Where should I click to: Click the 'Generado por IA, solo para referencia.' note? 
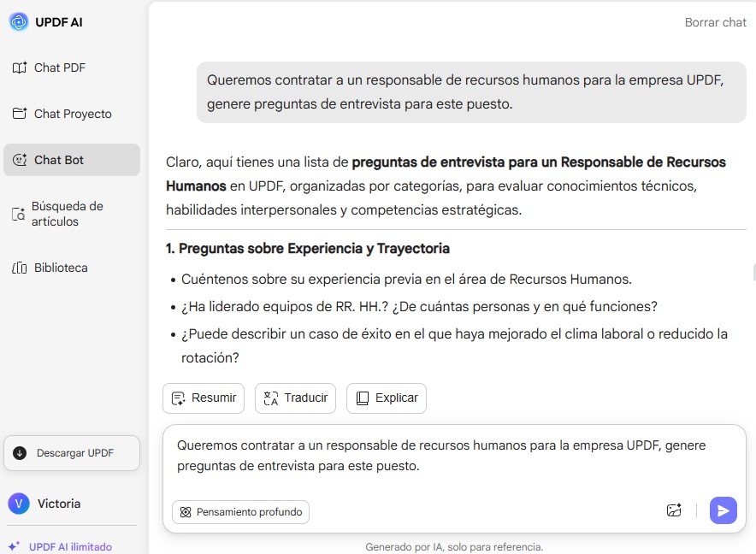point(454,547)
